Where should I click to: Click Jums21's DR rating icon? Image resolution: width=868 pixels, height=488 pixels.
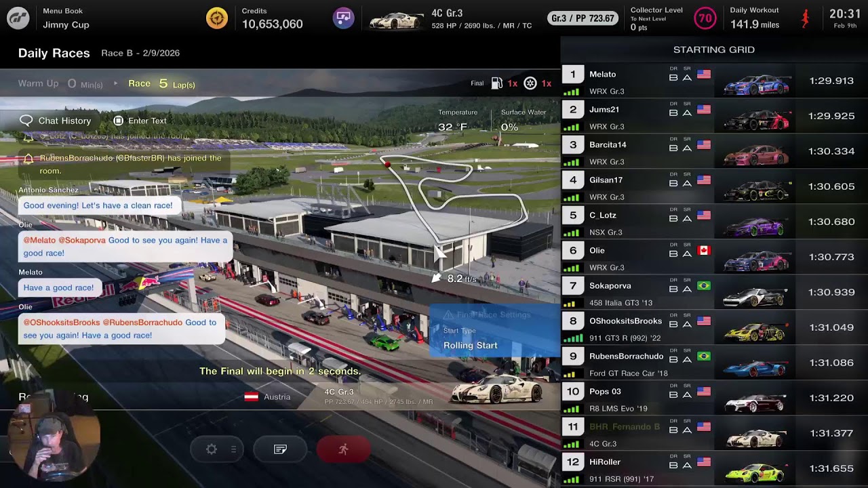point(673,112)
